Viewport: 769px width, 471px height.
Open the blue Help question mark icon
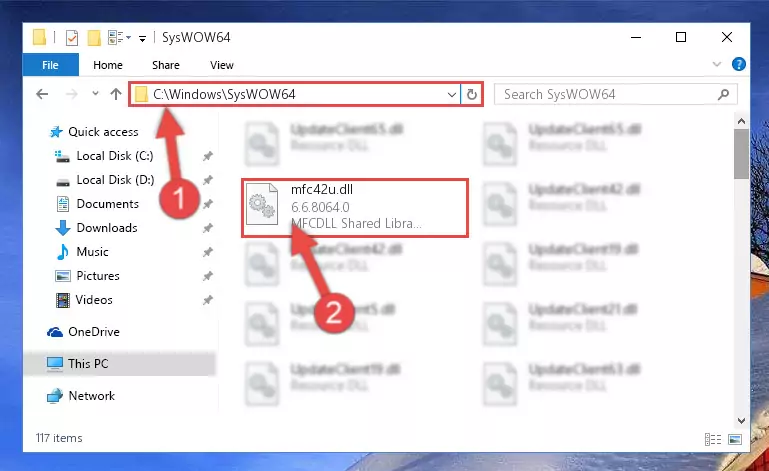[739, 64]
